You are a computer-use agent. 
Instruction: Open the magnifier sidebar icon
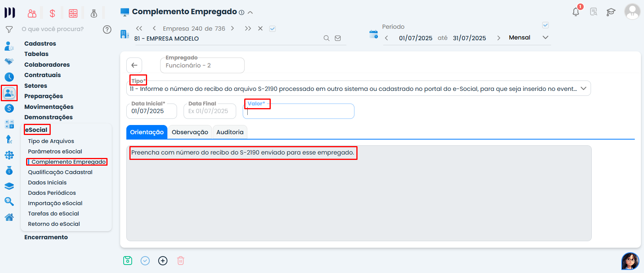9,201
